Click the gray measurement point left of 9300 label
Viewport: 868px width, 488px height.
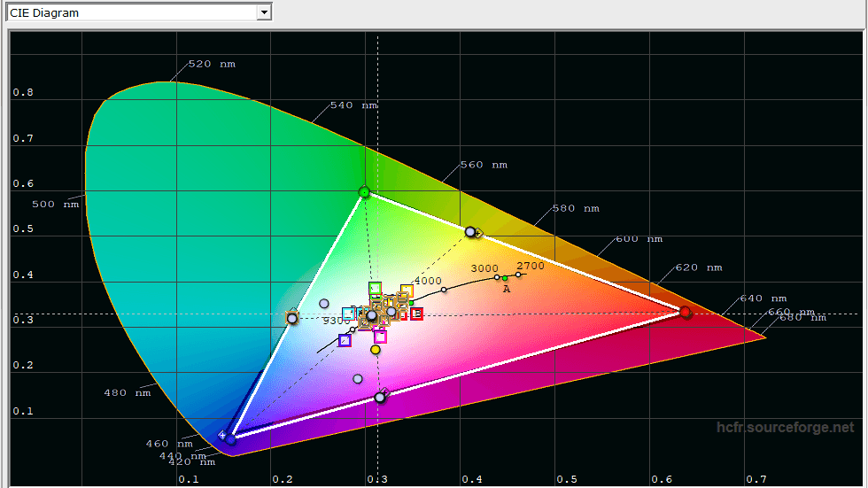coord(324,304)
